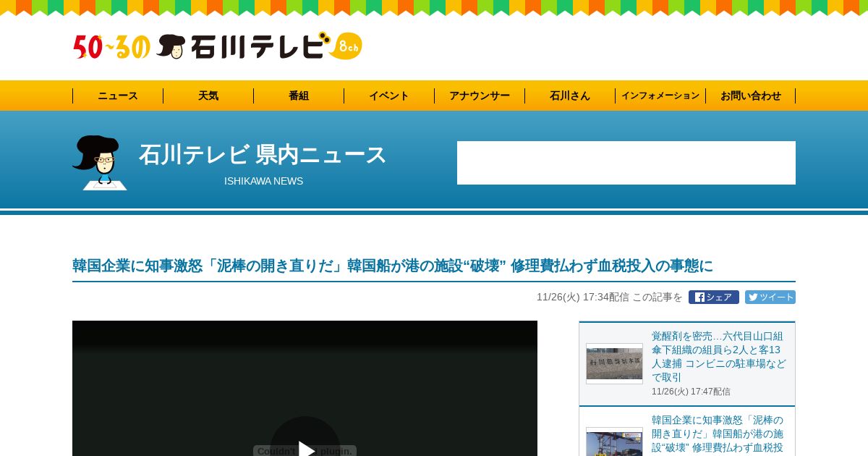Open the 番組 menu
Image resolution: width=868 pixels, height=456 pixels.
pyautogui.click(x=299, y=96)
